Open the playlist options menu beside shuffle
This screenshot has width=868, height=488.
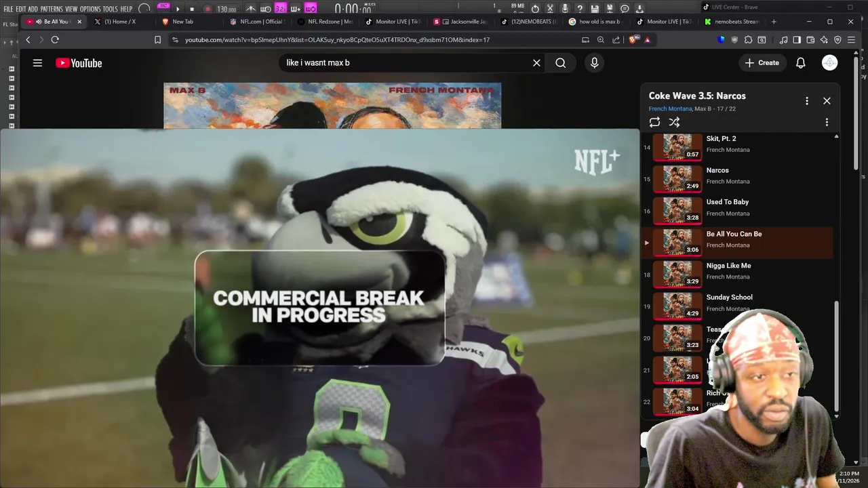827,122
